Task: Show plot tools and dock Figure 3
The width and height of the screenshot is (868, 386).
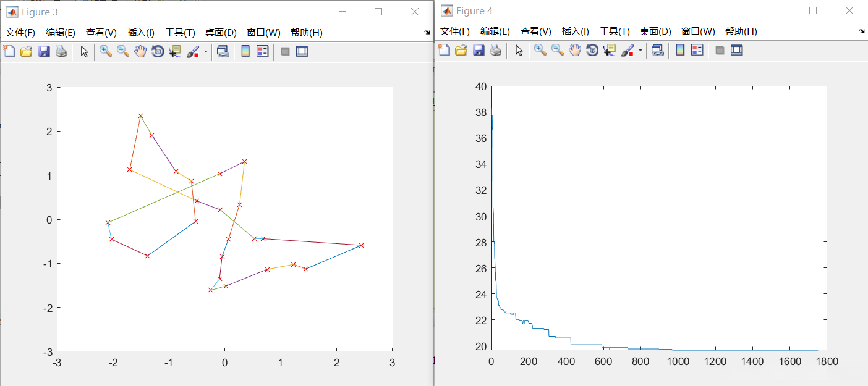Action: [x=302, y=51]
